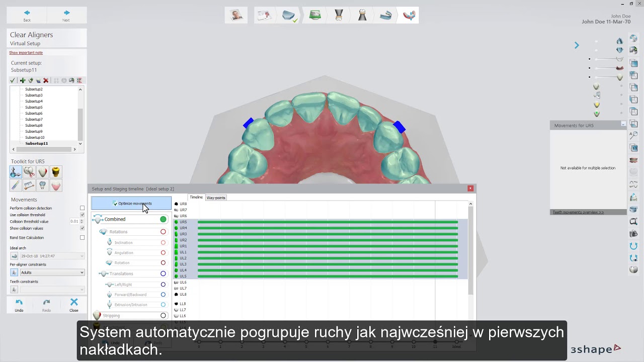Screen dimensions: 644x362
Task: Open the order form workflow step
Action: pos(264,16)
